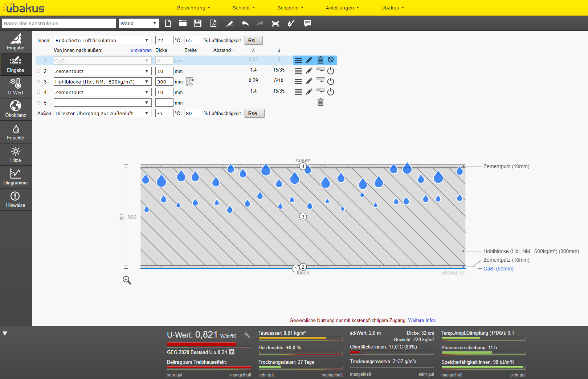Open the Hitze sidebar panel
This screenshot has height=379, width=588.
pyautogui.click(x=16, y=154)
